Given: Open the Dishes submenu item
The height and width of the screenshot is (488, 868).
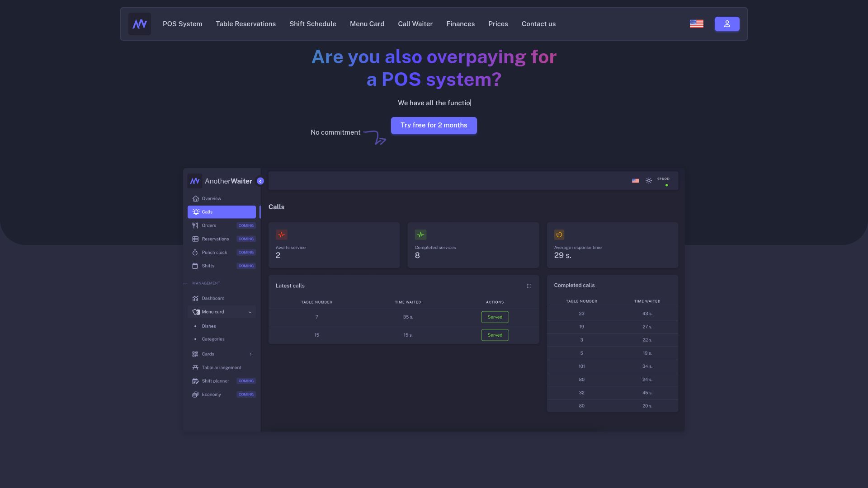Looking at the screenshot, I should (208, 326).
